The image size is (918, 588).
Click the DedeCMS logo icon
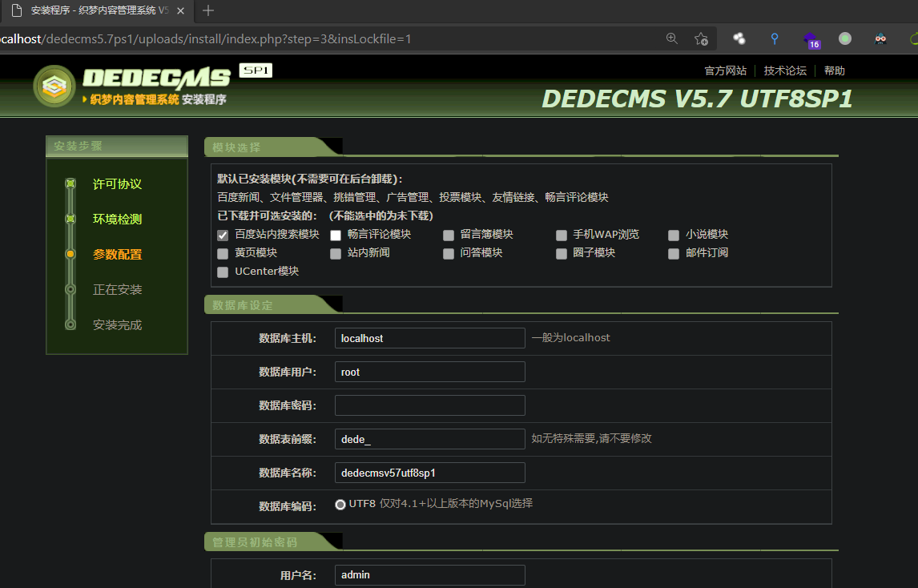click(54, 87)
